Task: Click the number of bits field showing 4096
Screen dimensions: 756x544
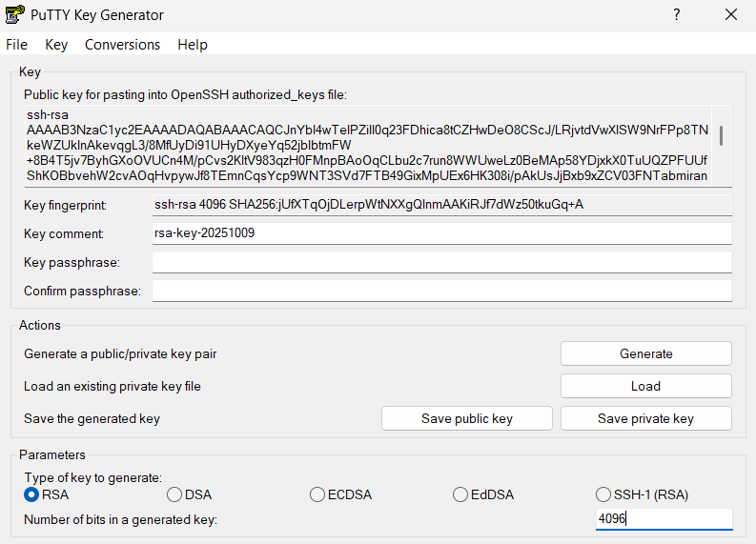Action: pyautogui.click(x=664, y=519)
